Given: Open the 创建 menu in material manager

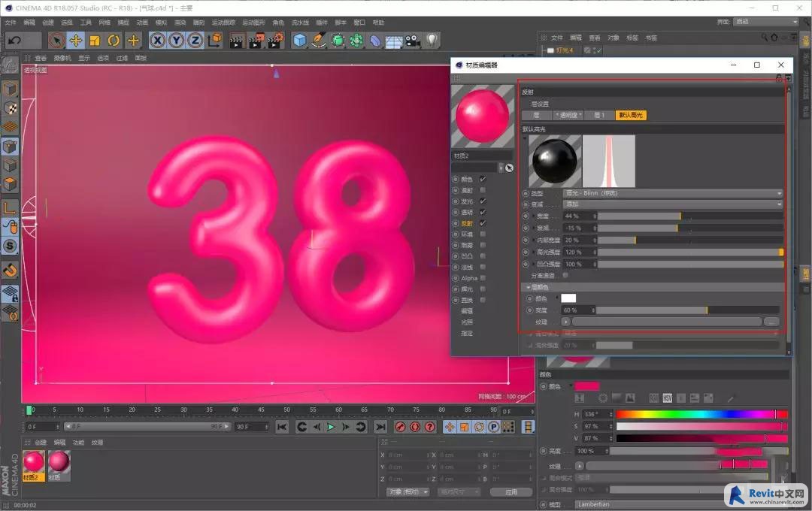Looking at the screenshot, I should [41, 442].
